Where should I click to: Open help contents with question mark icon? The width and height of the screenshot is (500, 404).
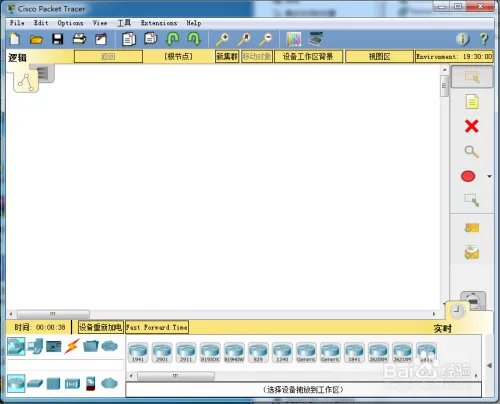point(484,39)
